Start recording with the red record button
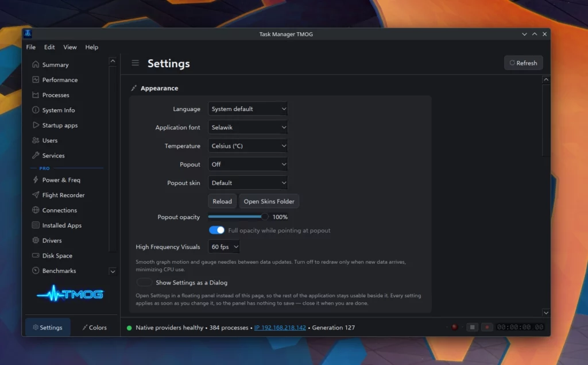588x365 pixels. pos(487,328)
